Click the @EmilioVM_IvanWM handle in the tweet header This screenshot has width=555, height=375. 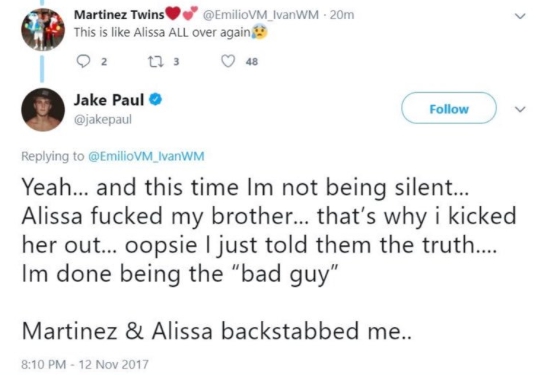pos(260,15)
